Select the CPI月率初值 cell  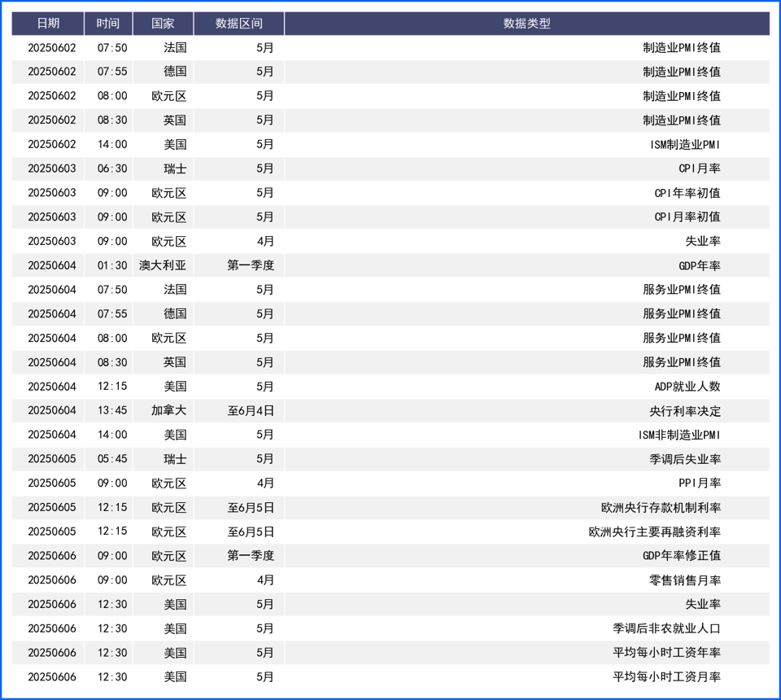coord(687,217)
